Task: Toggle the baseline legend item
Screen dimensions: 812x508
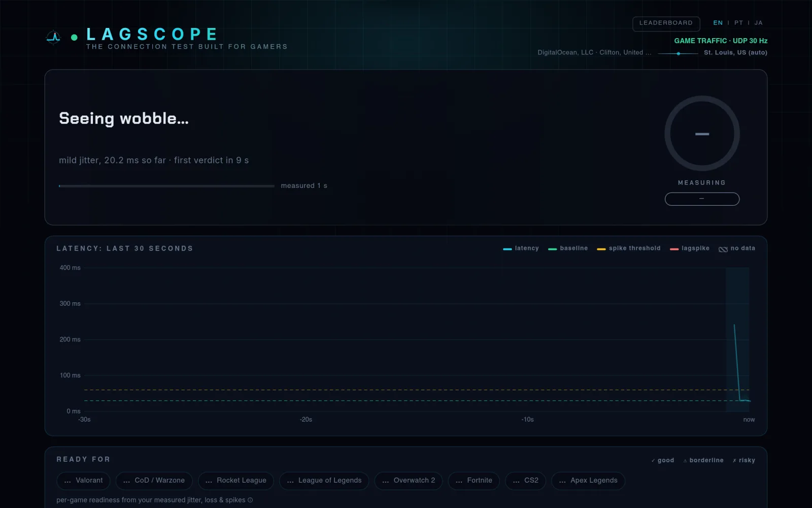Action: click(568, 248)
